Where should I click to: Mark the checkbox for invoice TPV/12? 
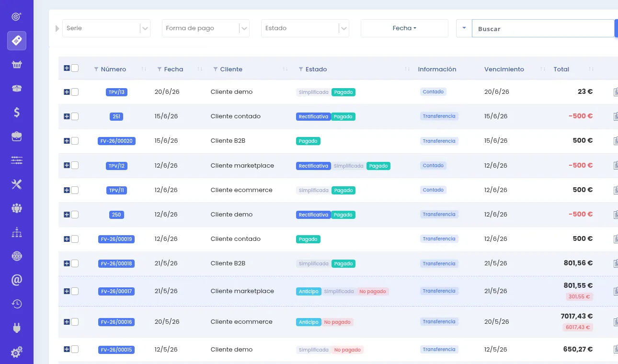tap(75, 165)
